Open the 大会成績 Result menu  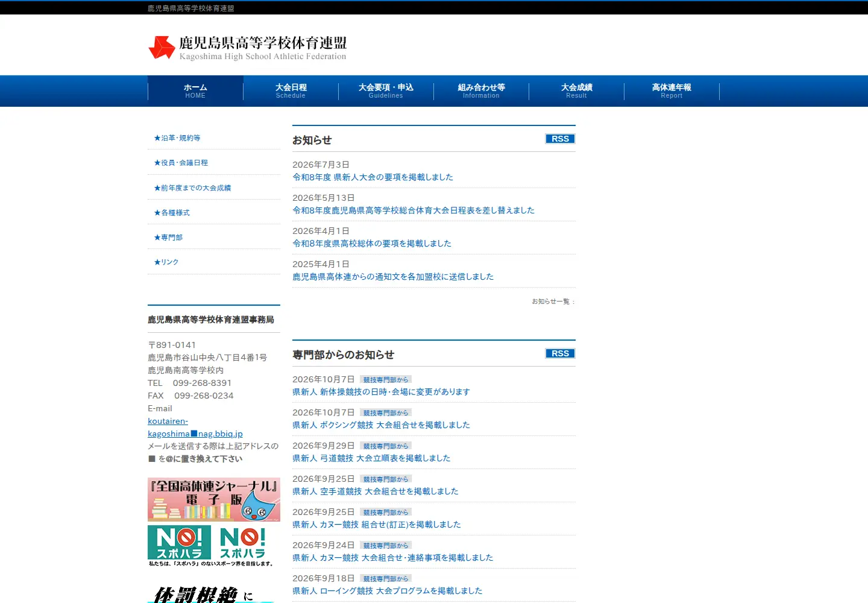pos(576,91)
